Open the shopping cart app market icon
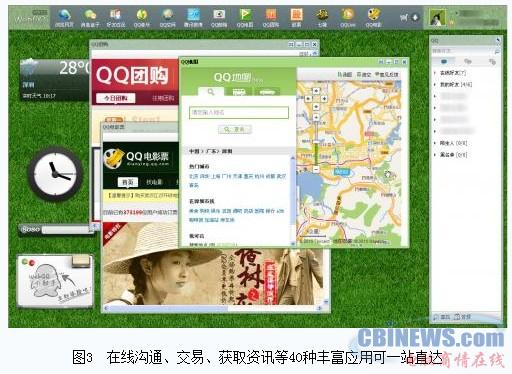512x374 pixels. (x=404, y=17)
